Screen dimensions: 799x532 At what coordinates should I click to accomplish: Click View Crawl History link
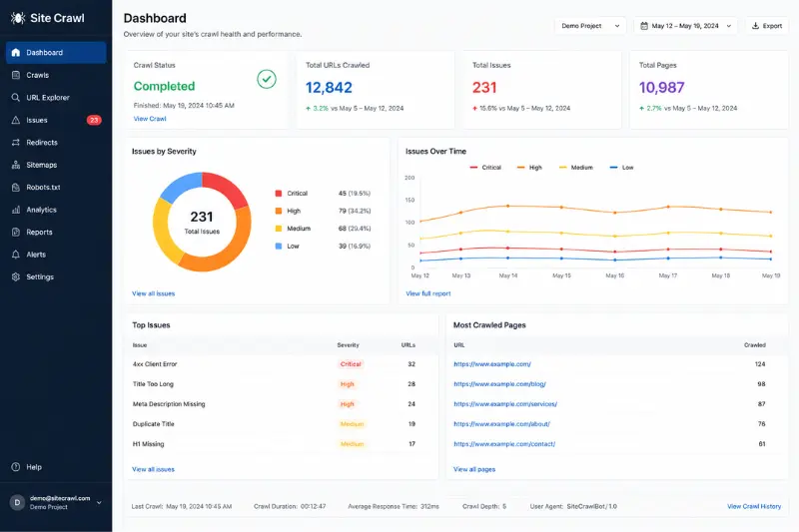click(x=754, y=506)
